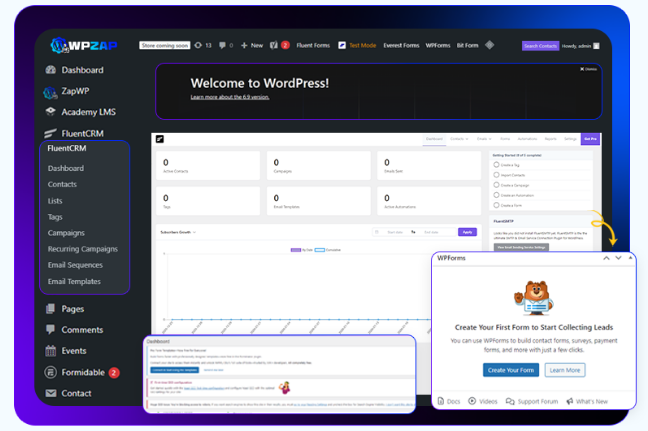Click the Learn More button
This screenshot has height=431, width=648.
[x=565, y=370]
